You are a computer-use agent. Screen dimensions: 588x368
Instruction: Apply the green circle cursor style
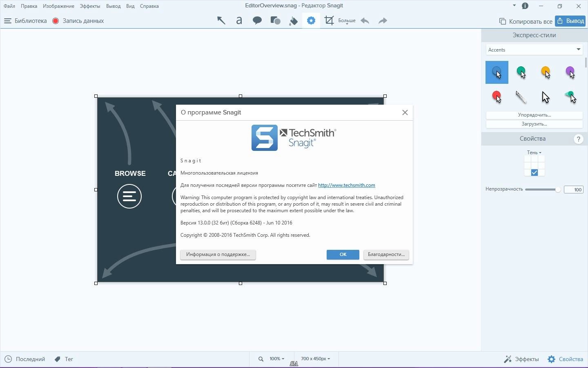521,72
